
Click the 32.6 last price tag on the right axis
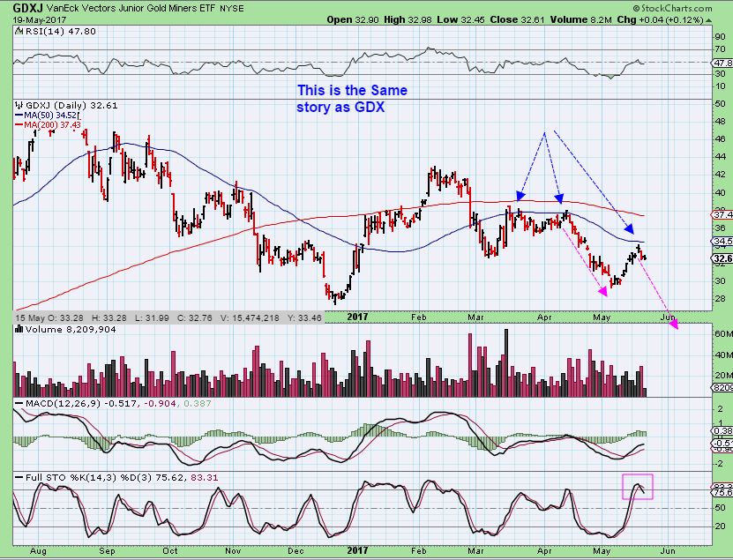point(722,258)
